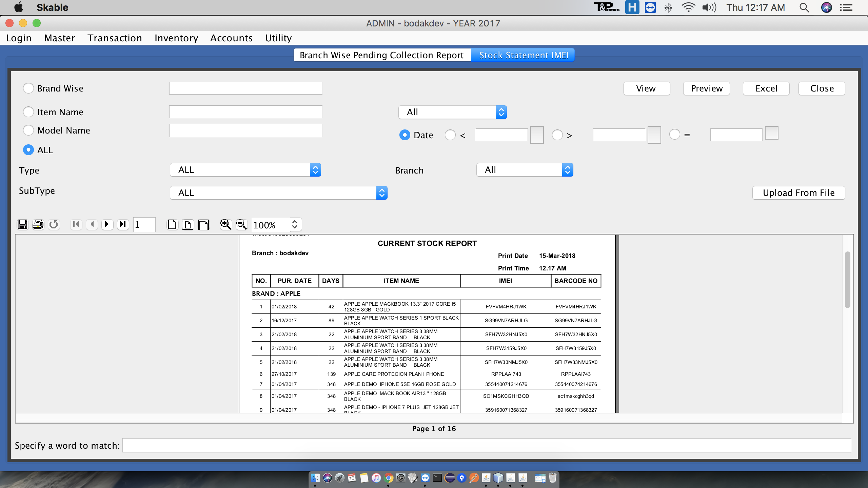Open Postman from the dock
This screenshot has width=868, height=488.
pyautogui.click(x=474, y=478)
